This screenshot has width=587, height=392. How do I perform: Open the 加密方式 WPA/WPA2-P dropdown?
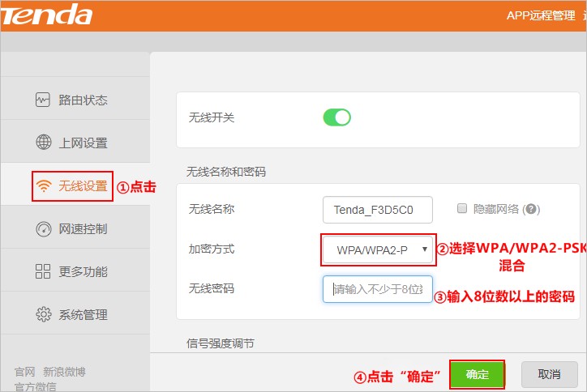tap(378, 249)
